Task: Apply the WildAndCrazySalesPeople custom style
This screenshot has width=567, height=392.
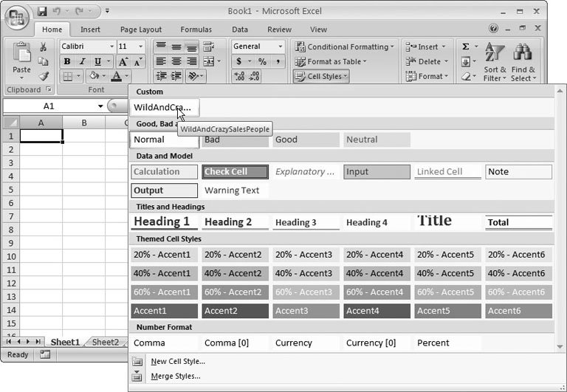Action: point(165,108)
